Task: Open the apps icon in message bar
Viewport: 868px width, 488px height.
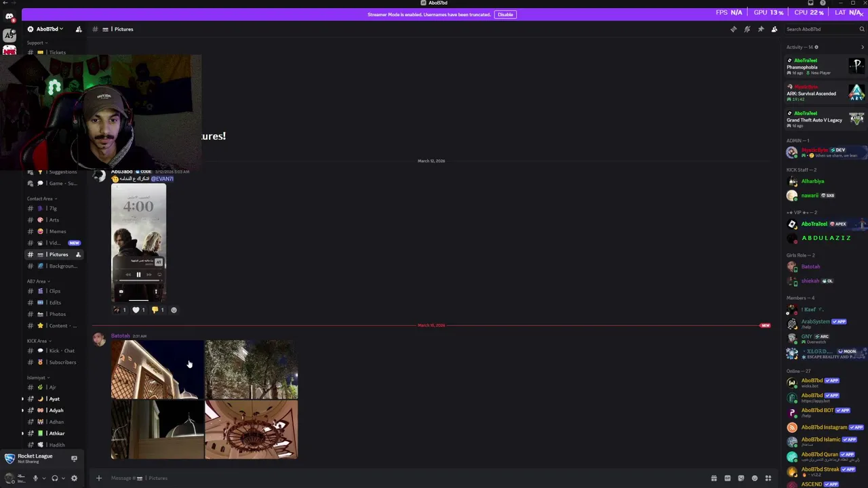Action: [768, 478]
